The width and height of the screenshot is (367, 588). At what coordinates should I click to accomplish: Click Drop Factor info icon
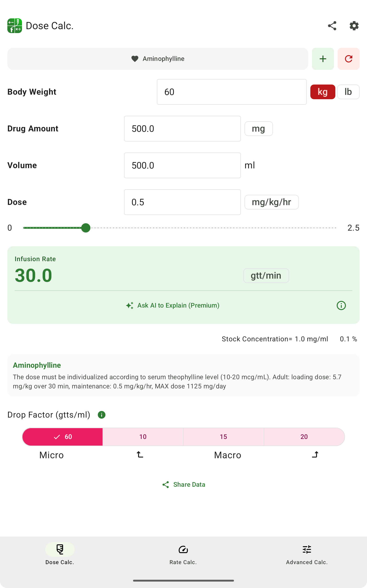coord(101,415)
